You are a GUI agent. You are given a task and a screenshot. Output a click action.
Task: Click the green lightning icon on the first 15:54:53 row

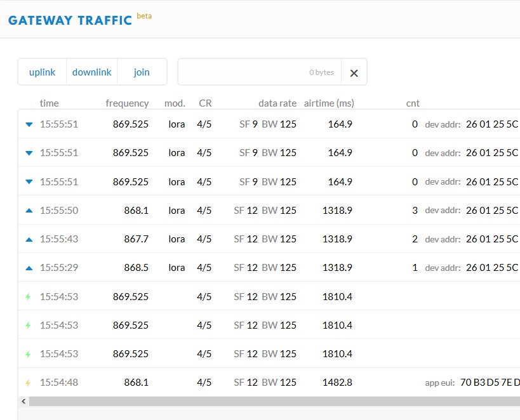click(x=28, y=296)
